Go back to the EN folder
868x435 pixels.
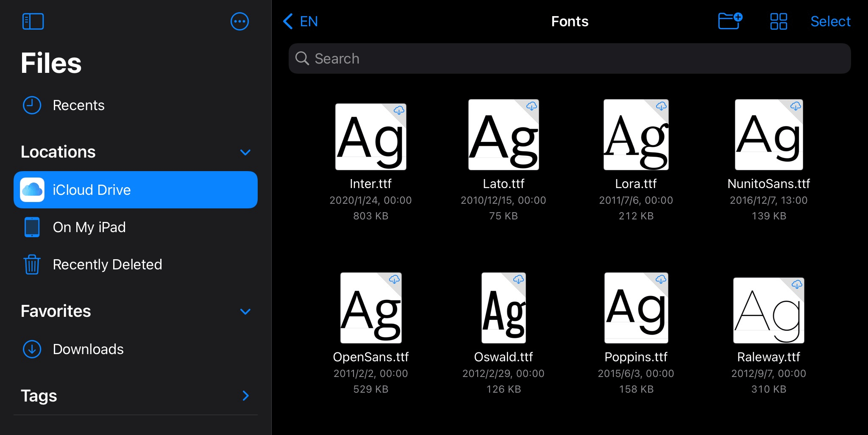(300, 21)
